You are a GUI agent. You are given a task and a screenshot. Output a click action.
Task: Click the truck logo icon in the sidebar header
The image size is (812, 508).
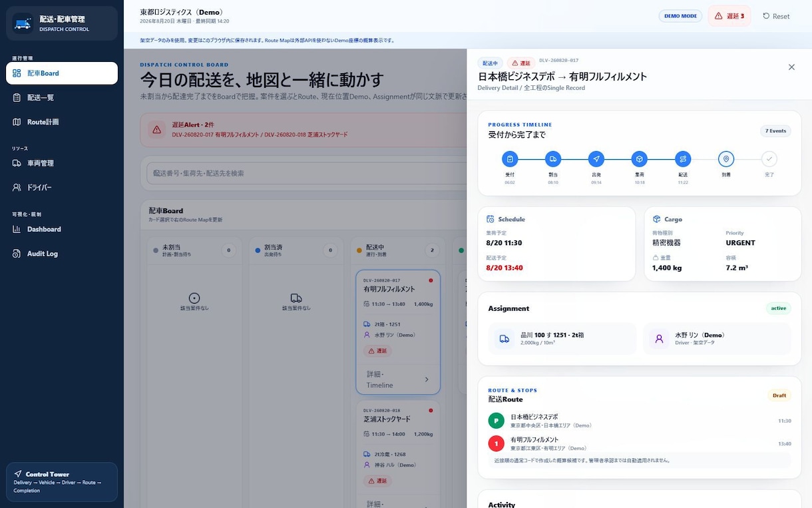(23, 24)
